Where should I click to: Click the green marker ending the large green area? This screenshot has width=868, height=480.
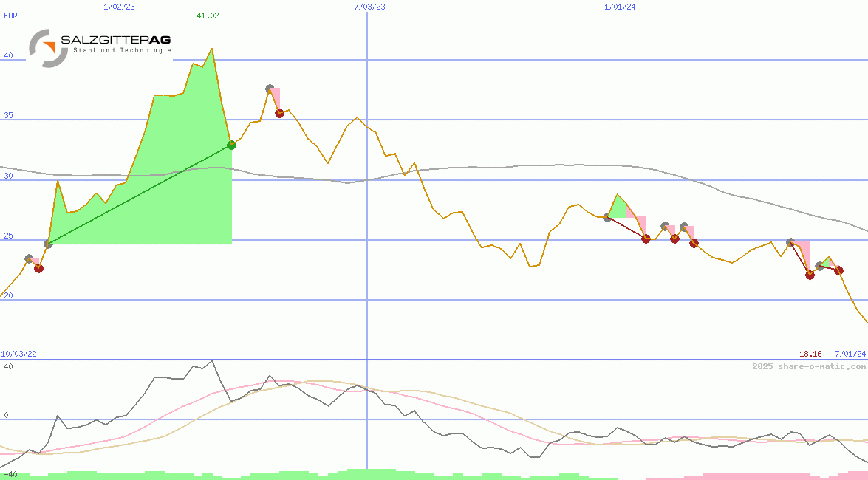(x=231, y=145)
